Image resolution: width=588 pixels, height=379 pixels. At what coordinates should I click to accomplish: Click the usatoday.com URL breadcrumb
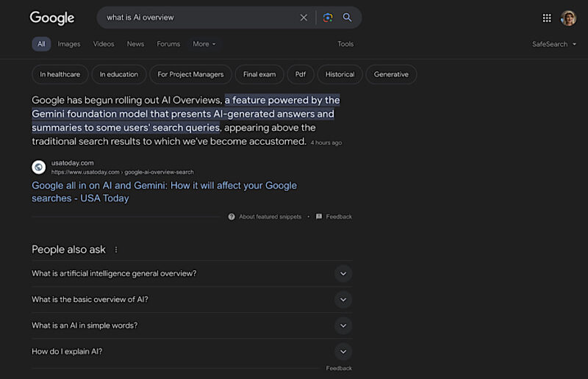[x=123, y=172]
